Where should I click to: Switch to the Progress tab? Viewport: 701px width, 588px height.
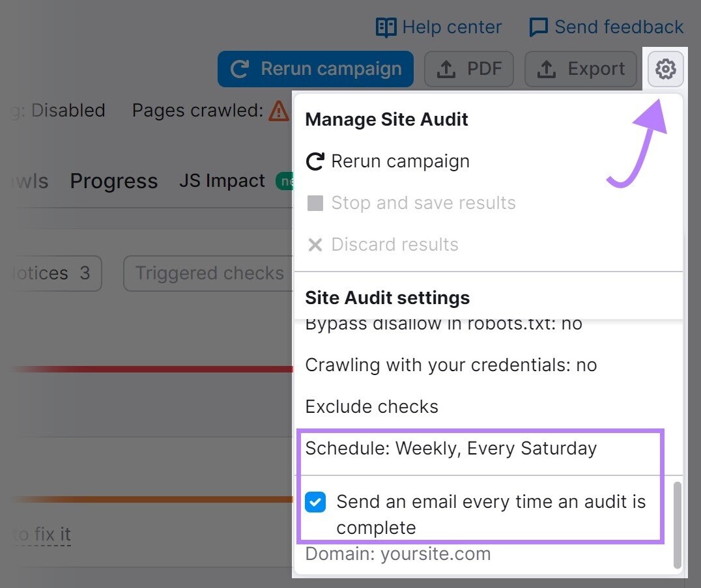[114, 181]
